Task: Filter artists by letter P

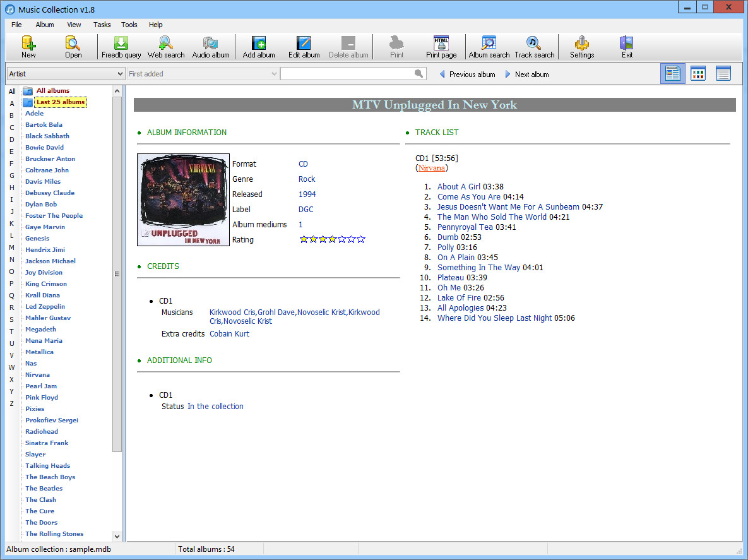Action: [x=12, y=283]
